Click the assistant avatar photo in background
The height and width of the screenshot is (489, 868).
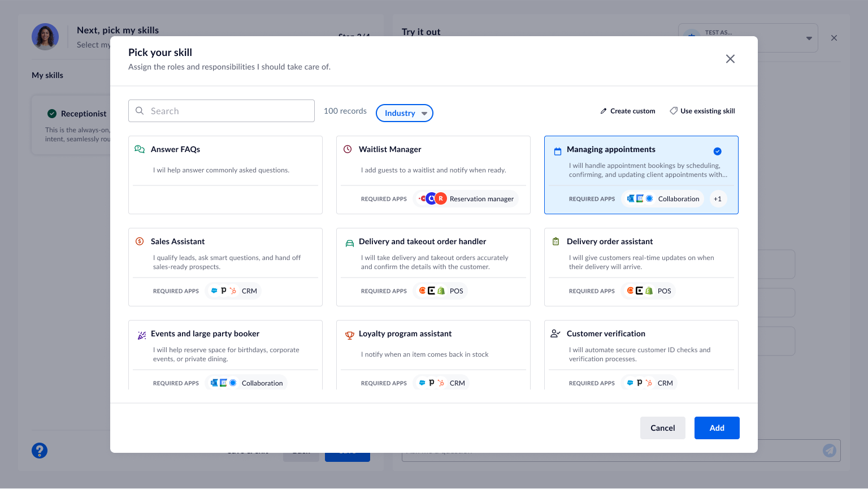pos(45,37)
